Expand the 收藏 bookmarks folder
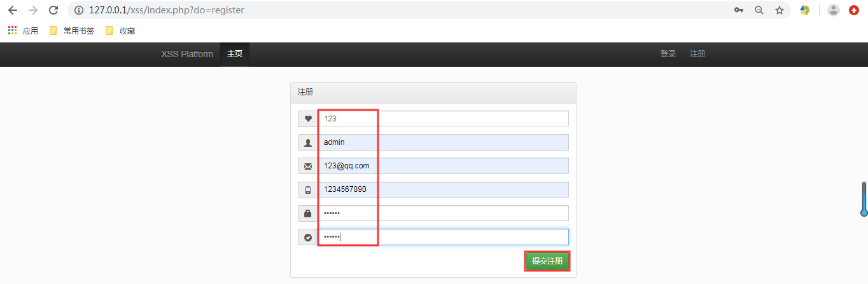This screenshot has width=868, height=284. coord(120,30)
